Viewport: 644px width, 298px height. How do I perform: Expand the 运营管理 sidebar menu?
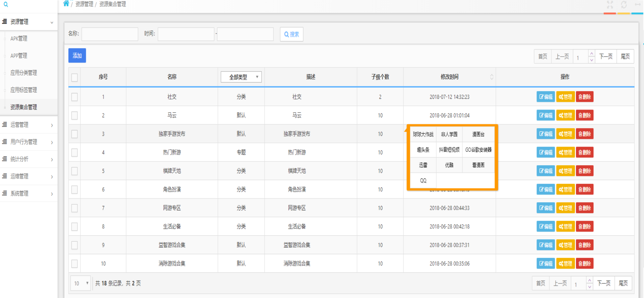coord(28,125)
